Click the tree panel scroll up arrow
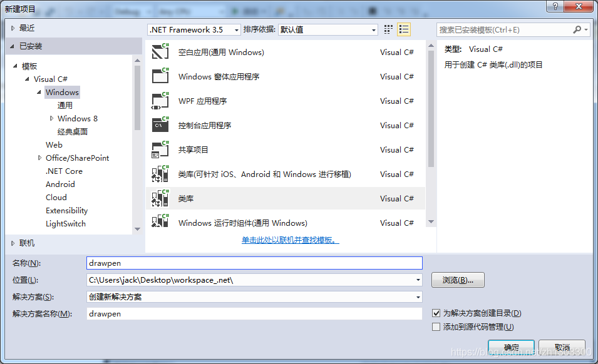598x364 pixels. point(138,61)
